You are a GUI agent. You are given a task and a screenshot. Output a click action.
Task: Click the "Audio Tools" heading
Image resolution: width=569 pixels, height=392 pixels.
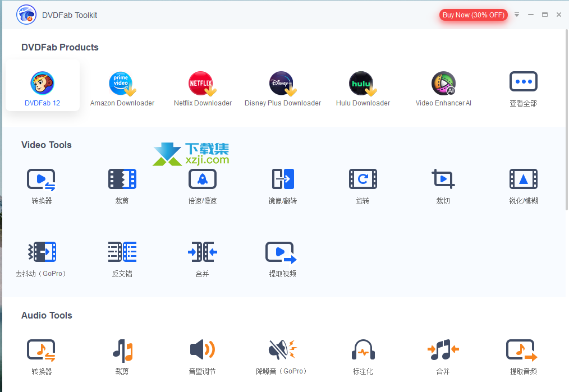[47, 316]
